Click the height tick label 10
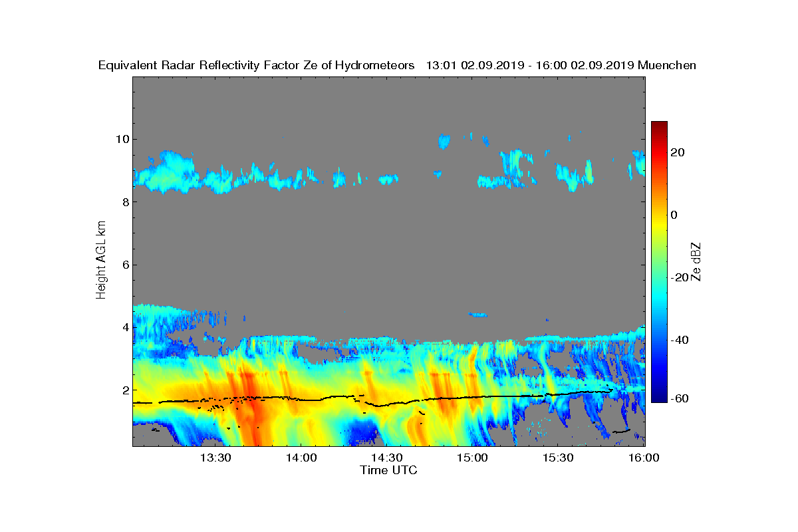Image resolution: width=798 pixels, height=532 pixels. [x=122, y=139]
